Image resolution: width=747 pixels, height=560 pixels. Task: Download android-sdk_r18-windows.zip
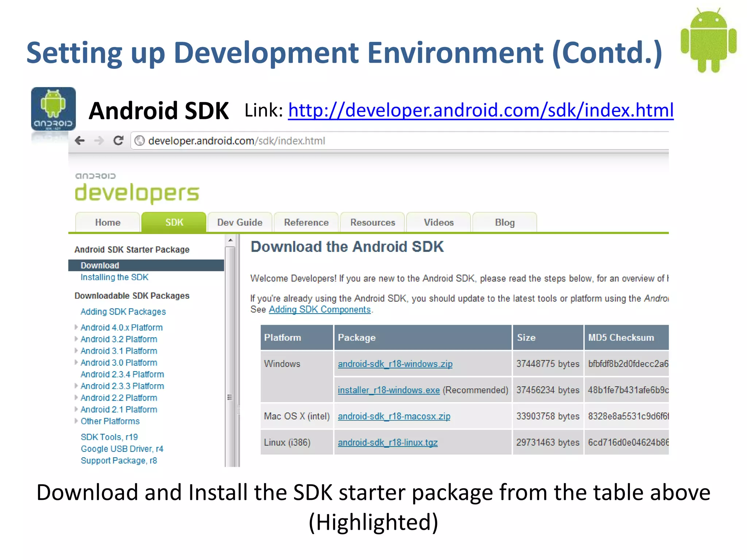(x=395, y=364)
